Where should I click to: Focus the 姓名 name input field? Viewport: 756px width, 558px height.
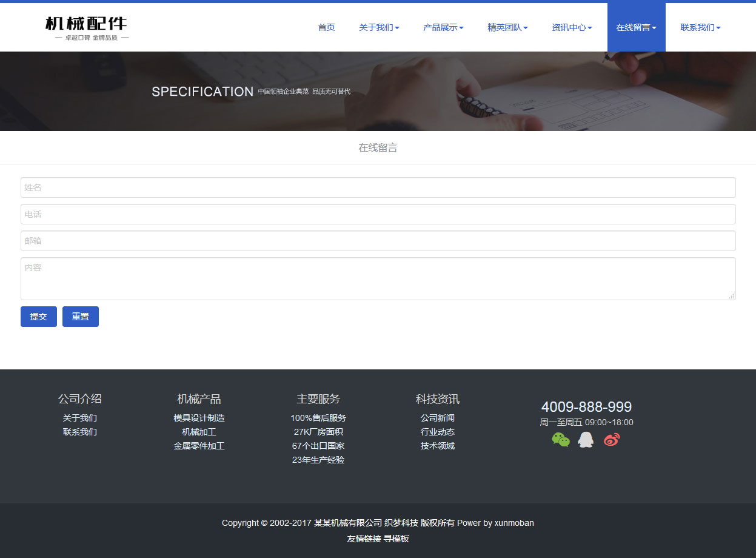coord(378,187)
